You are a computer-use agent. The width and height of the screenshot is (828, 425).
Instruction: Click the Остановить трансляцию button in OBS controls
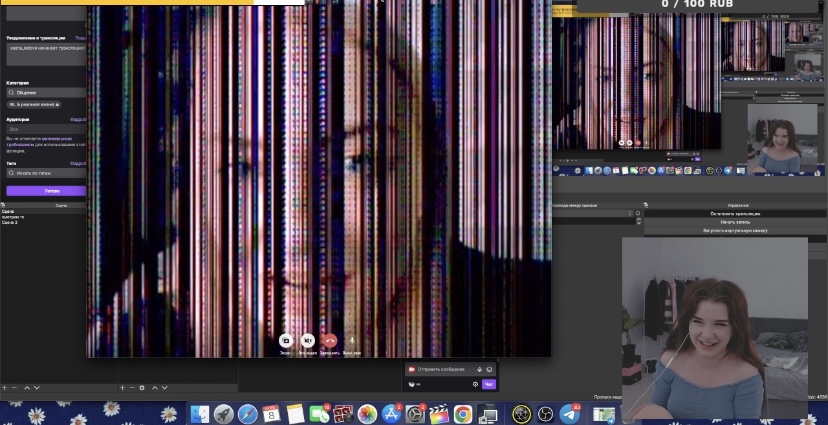[735, 214]
